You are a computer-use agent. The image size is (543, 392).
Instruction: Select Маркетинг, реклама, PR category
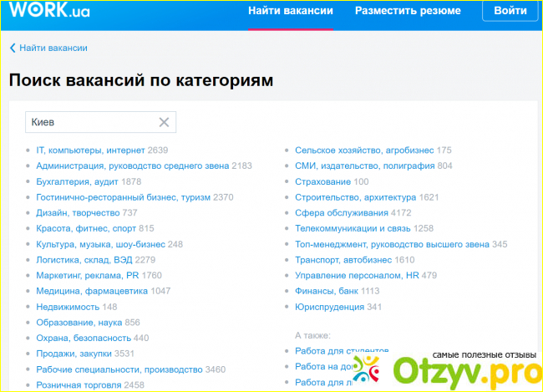pos(87,275)
